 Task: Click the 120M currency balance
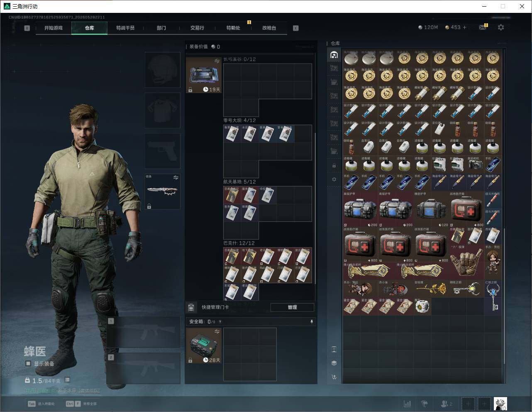428,27
